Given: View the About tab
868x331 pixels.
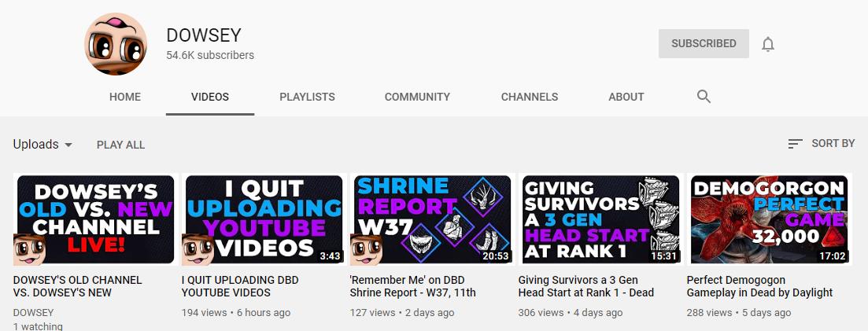Looking at the screenshot, I should [x=626, y=97].
